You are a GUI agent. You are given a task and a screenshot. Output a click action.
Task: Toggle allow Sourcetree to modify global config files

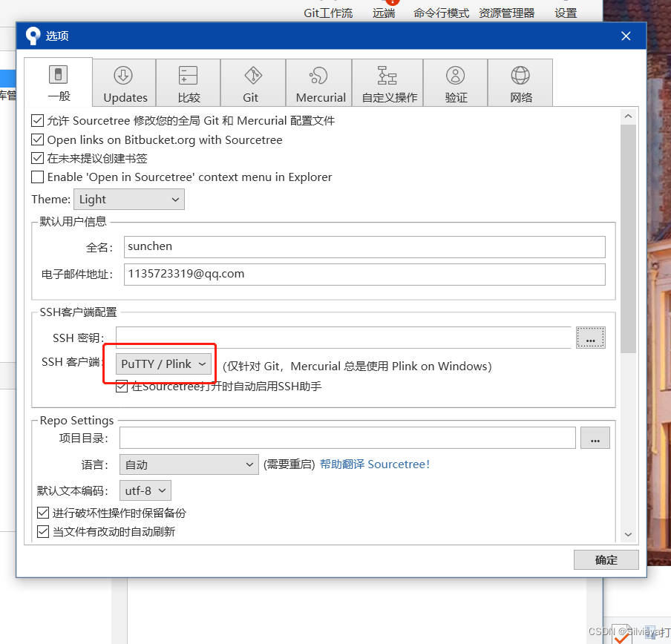tap(37, 121)
